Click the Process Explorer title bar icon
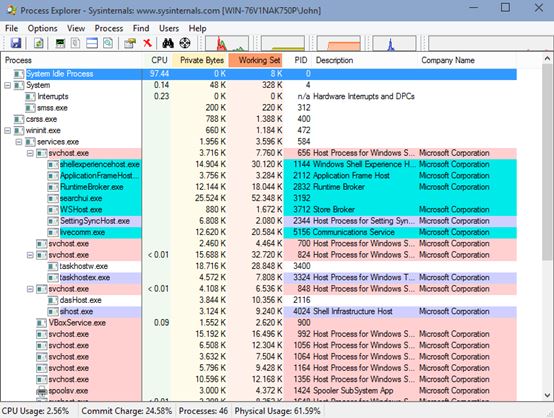 pos(11,10)
